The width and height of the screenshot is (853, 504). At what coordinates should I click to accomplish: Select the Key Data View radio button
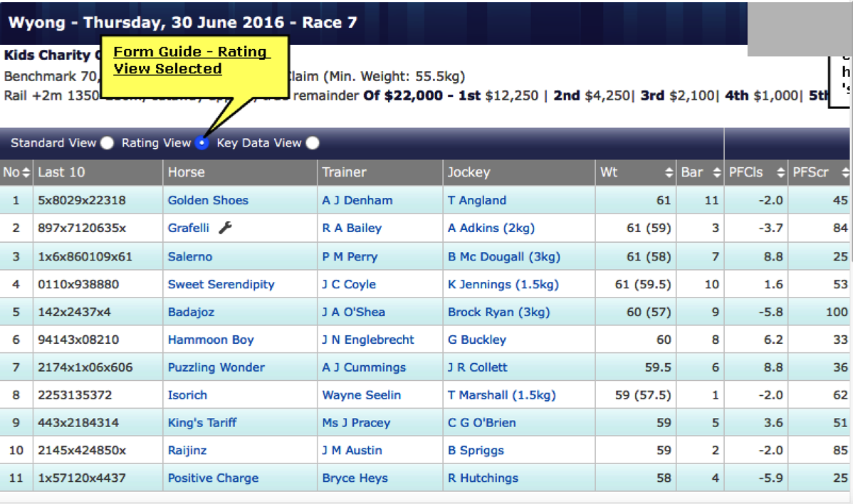[313, 143]
